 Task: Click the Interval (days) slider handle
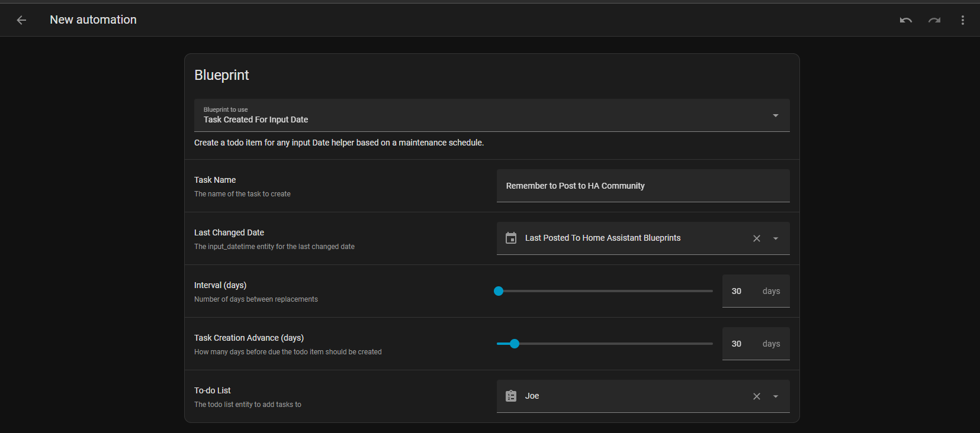499,291
